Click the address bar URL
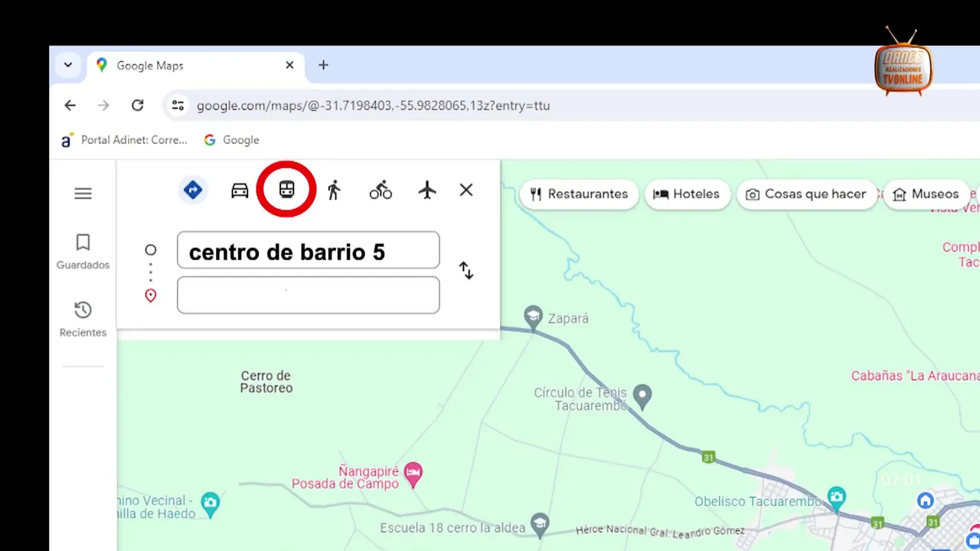Image resolution: width=980 pixels, height=551 pixels. (x=373, y=106)
